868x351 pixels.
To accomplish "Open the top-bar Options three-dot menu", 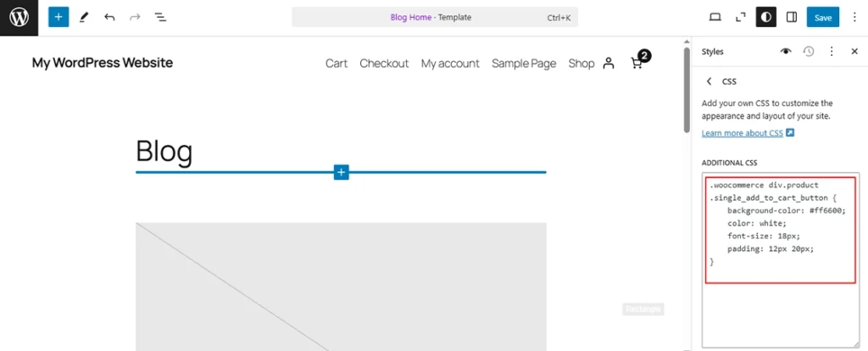I will click(854, 17).
